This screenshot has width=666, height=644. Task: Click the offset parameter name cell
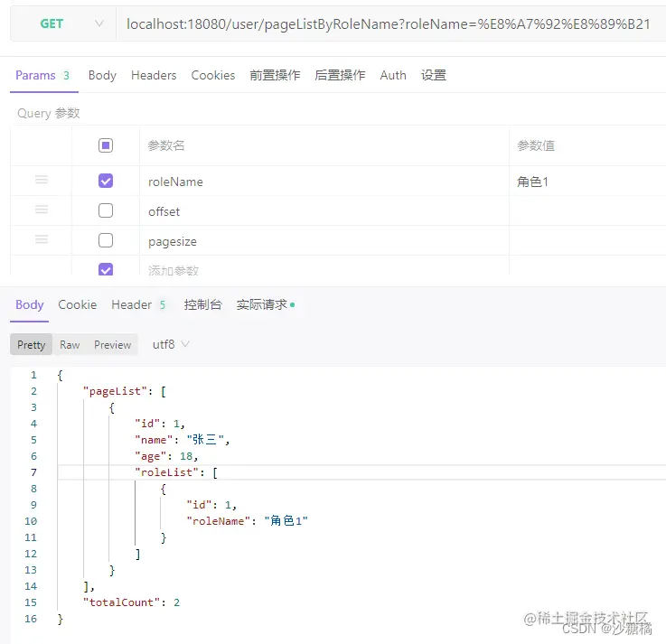click(324, 211)
